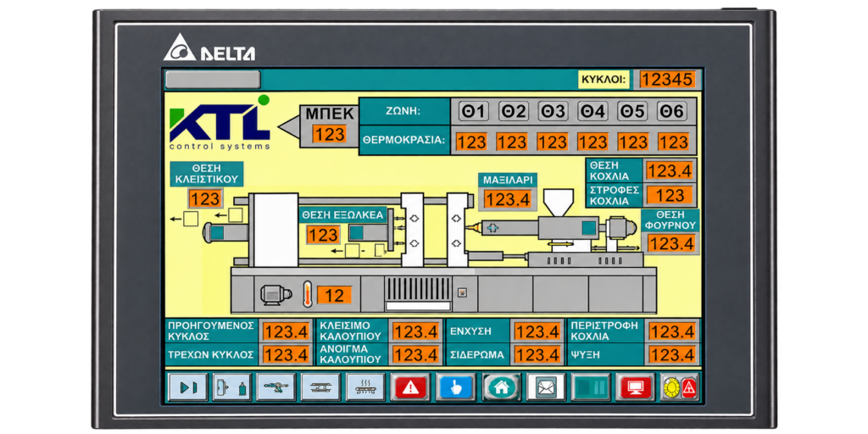Screen dimensions: 868x434
Task: Edit temperature value under zone Θ2
Action: (512, 142)
